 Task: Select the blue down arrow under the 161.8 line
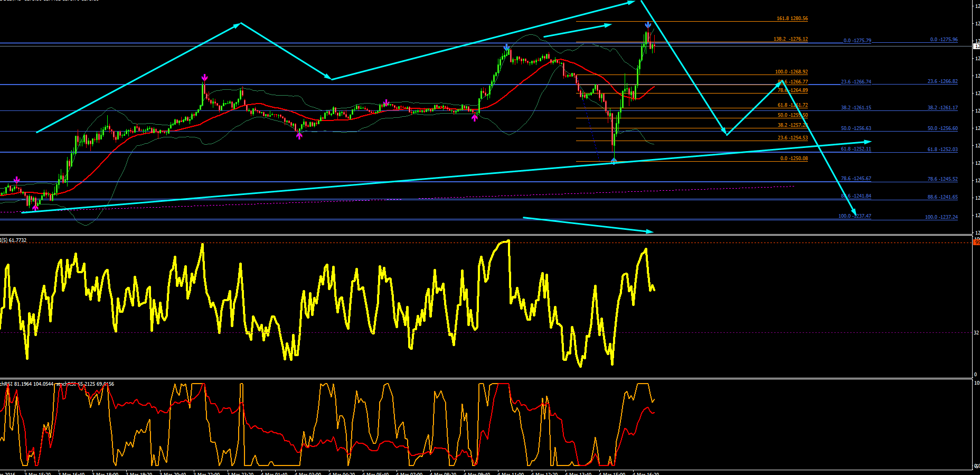point(648,25)
